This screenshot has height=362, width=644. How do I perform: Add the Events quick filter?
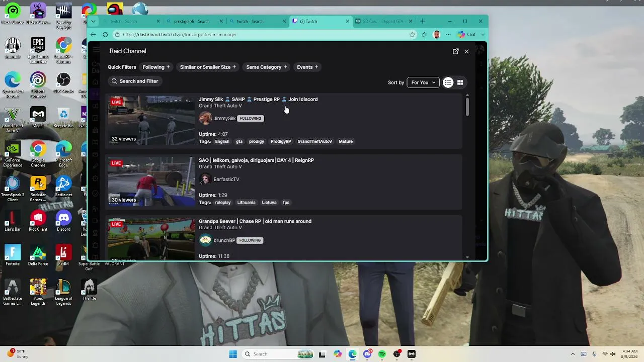(307, 67)
